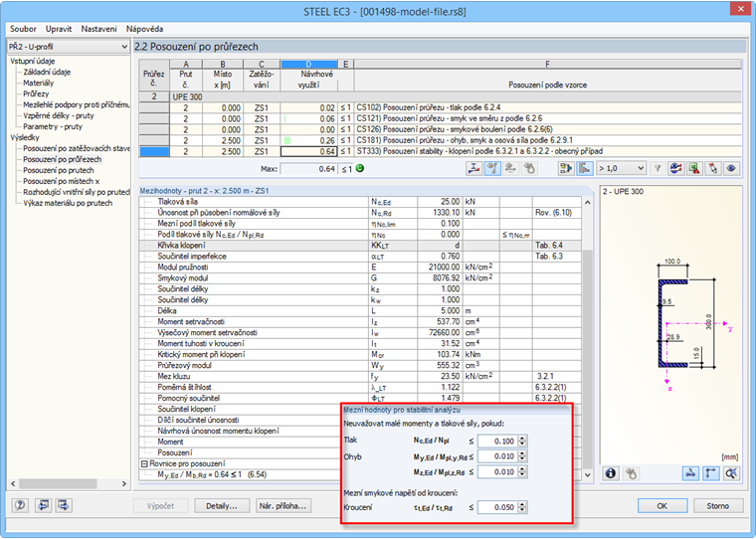Viewport: 756px width, 539px height.
Task: Click the Mz,Ed / Mpl,z,Rd limit field
Action: point(497,472)
